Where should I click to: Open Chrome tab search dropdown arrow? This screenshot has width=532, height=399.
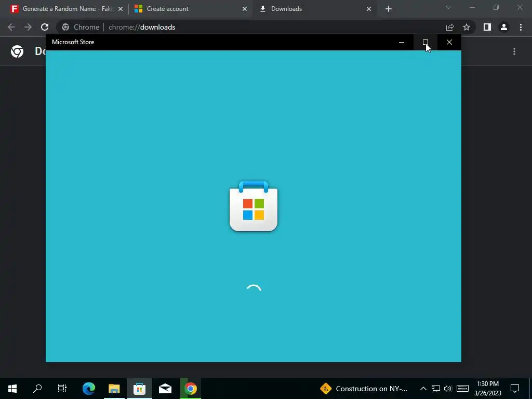[x=448, y=7]
